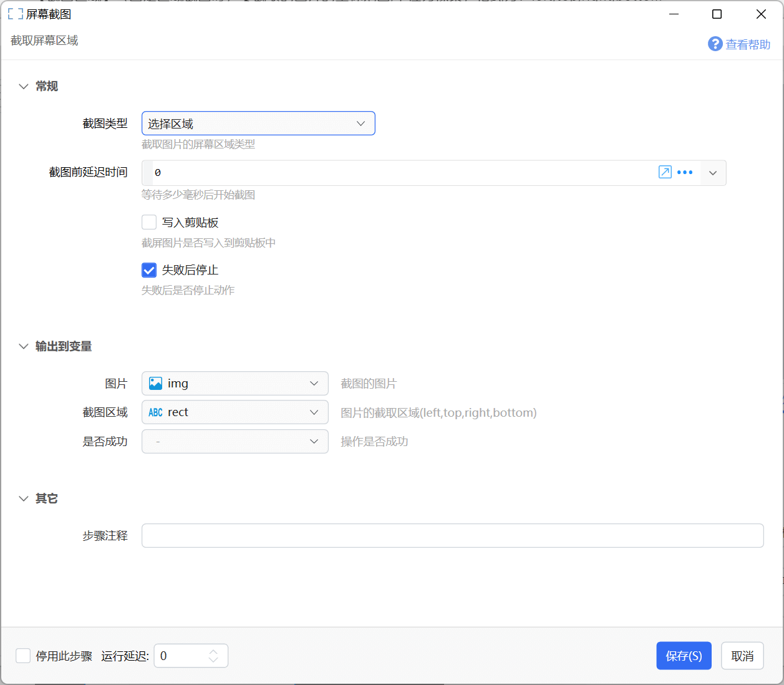Open the 查看帮助 help link
The image size is (784, 685).
coord(748,44)
